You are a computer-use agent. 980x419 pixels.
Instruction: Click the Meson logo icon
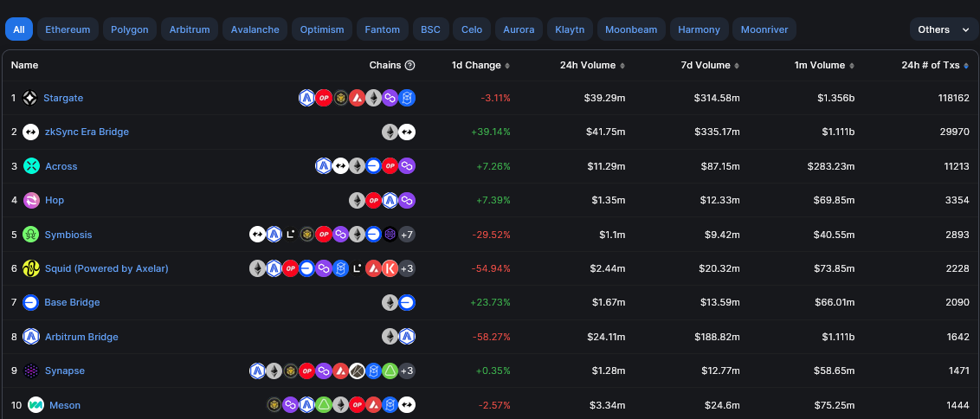[x=35, y=404]
